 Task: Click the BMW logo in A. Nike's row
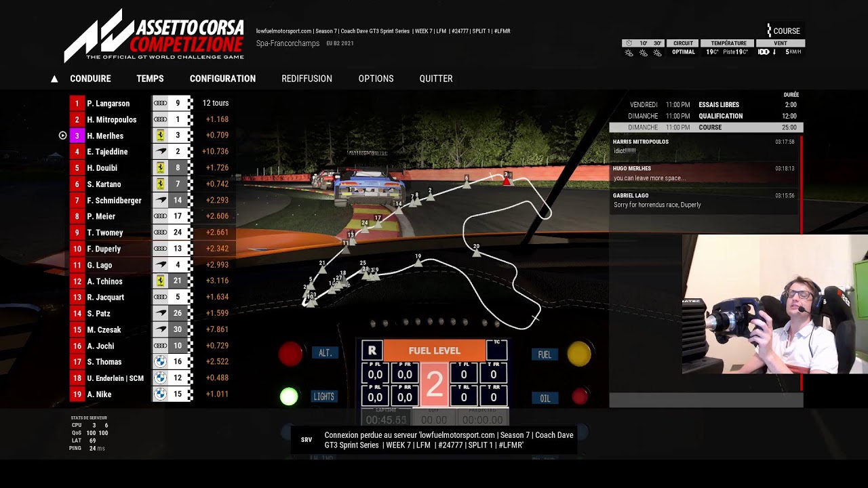[160, 394]
